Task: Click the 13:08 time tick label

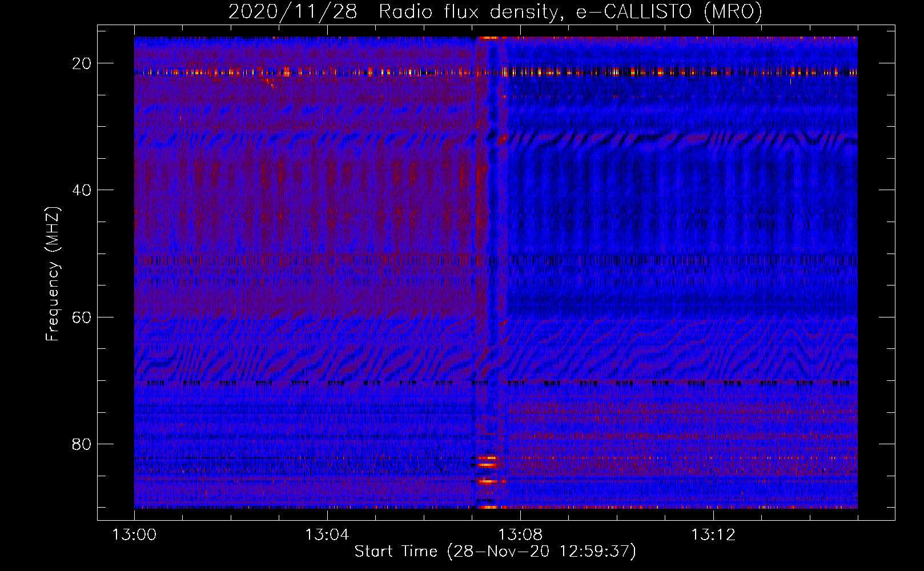Action: (520, 535)
